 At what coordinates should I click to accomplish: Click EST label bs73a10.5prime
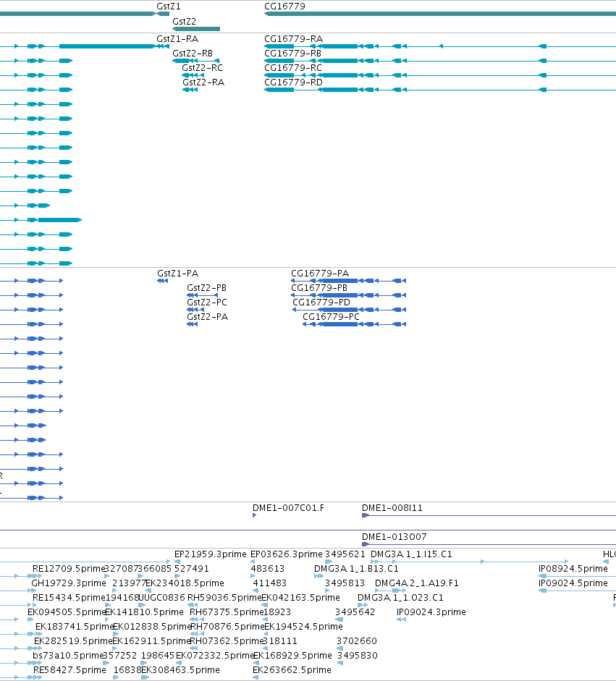(68, 656)
